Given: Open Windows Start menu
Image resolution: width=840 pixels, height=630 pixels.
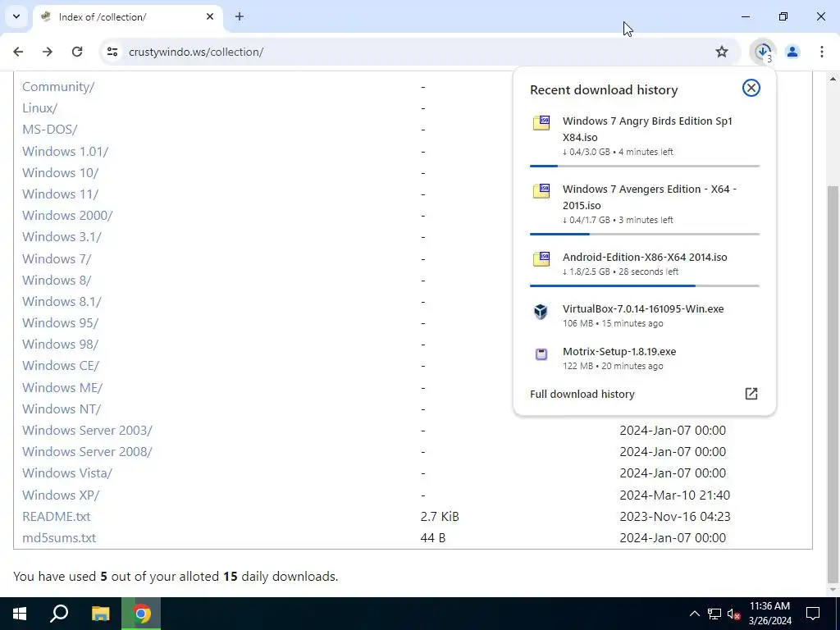Looking at the screenshot, I should pos(20,614).
